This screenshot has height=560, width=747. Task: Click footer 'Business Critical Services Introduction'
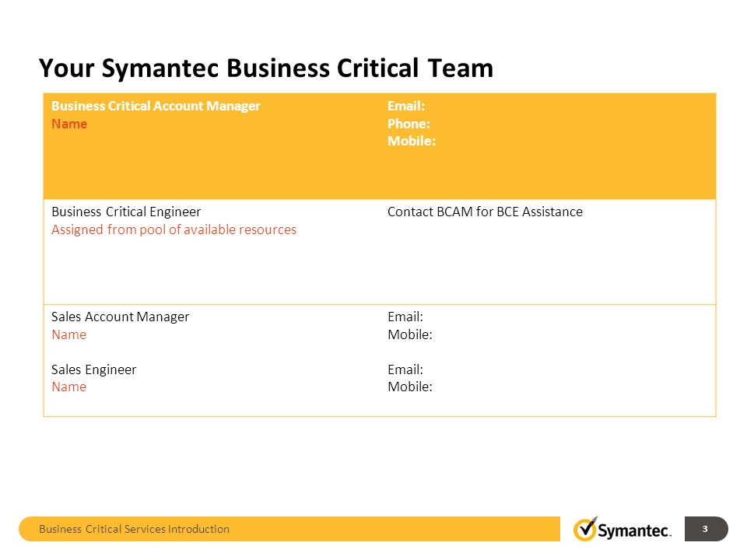coord(135,529)
